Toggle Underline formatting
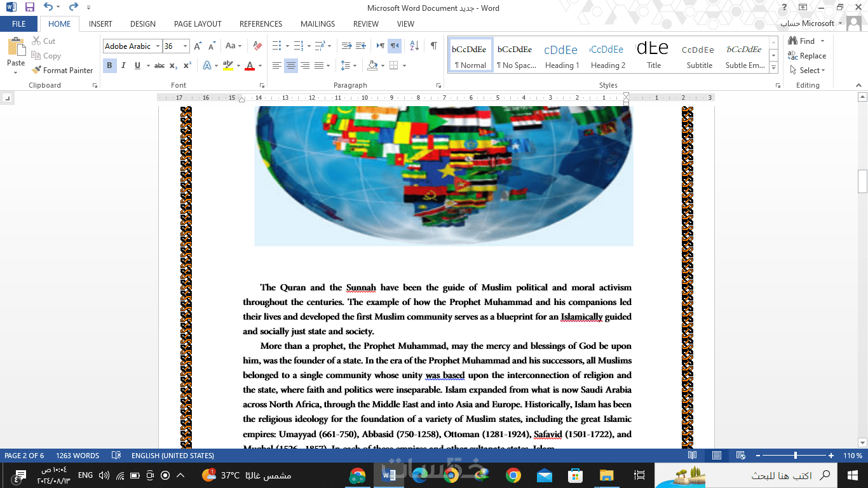868x488 pixels. (x=137, y=65)
